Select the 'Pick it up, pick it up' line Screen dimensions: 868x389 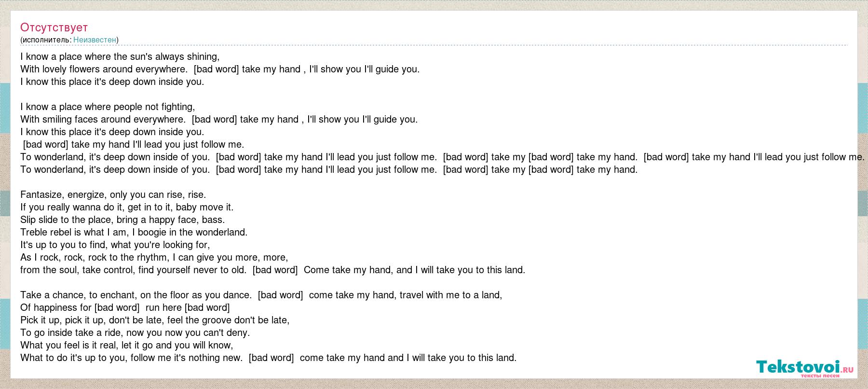pyautogui.click(x=155, y=320)
